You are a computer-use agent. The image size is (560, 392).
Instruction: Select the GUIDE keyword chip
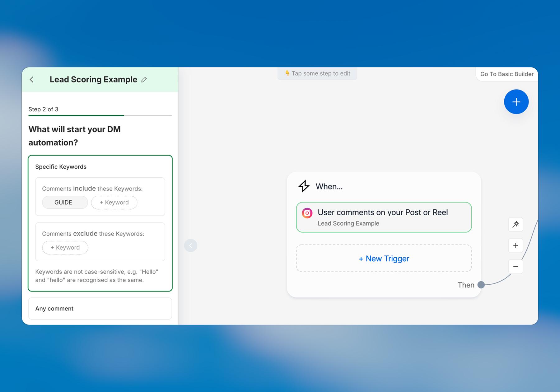point(65,202)
